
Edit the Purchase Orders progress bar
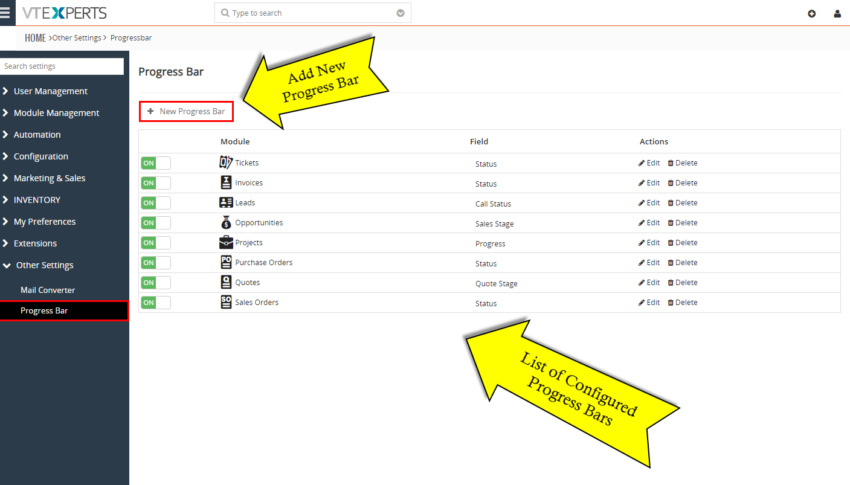[649, 262]
